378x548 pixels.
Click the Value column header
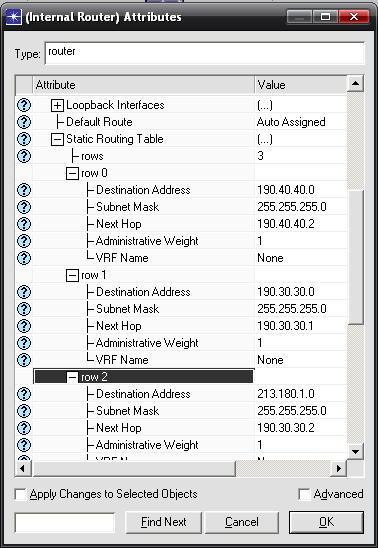click(x=301, y=85)
